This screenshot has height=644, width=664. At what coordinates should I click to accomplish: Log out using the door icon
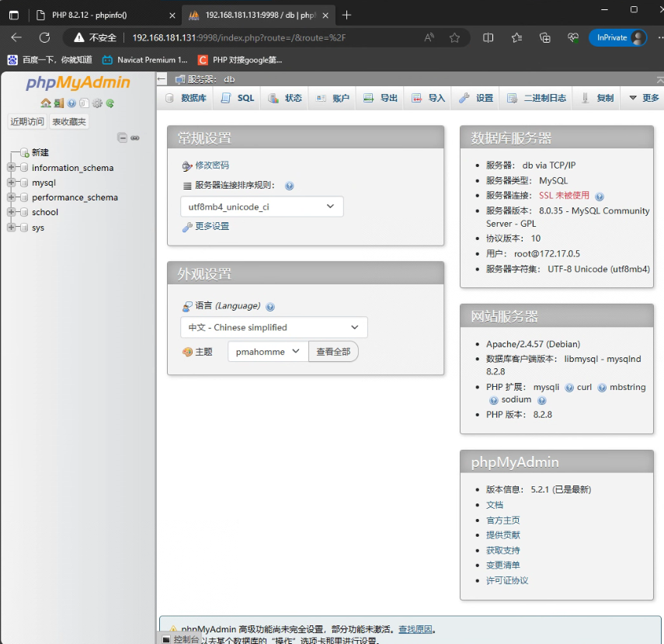pos(59,103)
